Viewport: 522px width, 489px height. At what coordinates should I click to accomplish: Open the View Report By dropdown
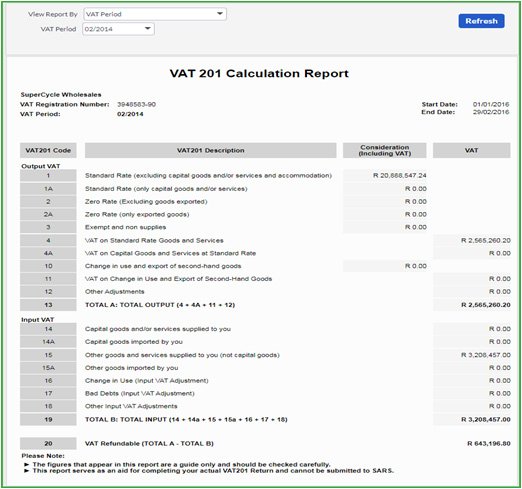click(155, 14)
